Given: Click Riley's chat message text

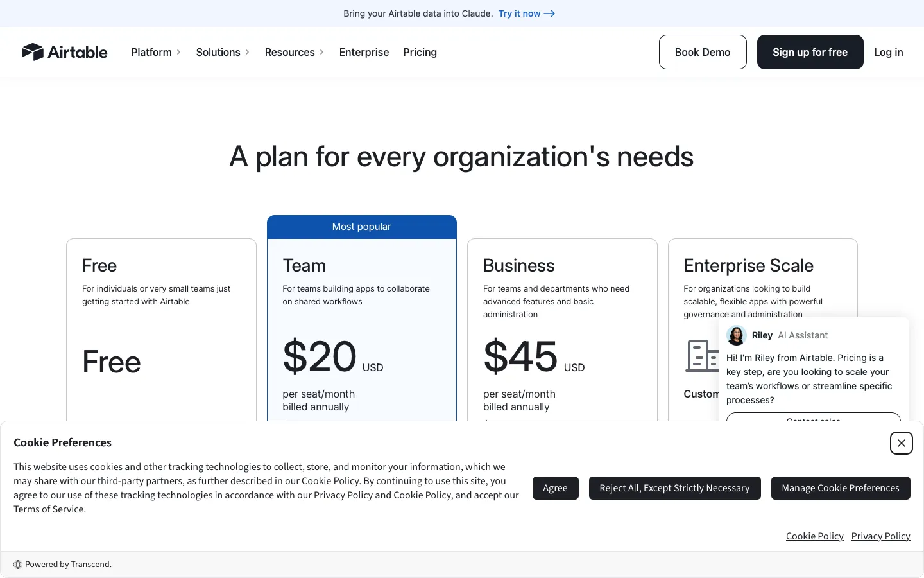Looking at the screenshot, I should tap(809, 379).
